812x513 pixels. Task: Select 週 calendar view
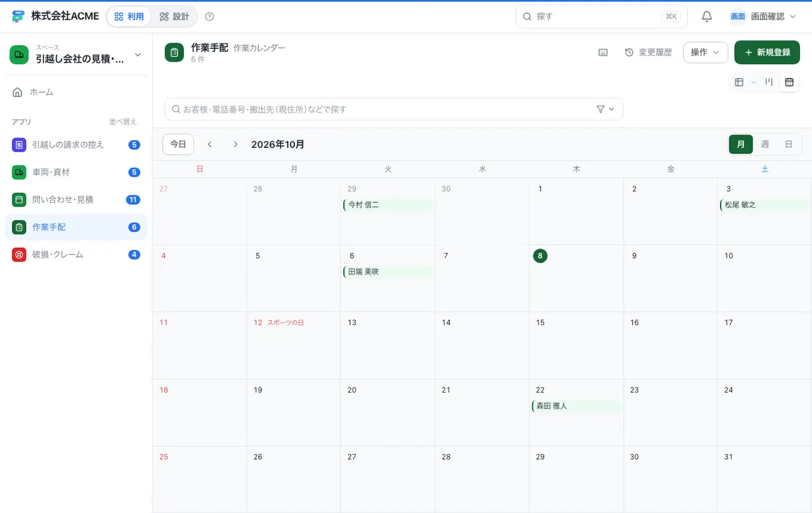click(765, 145)
